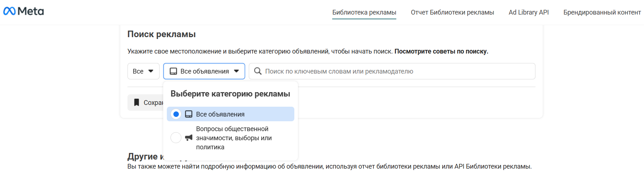Collapse the Все объявления category dropdown
The width and height of the screenshot is (644, 189).
tap(204, 71)
